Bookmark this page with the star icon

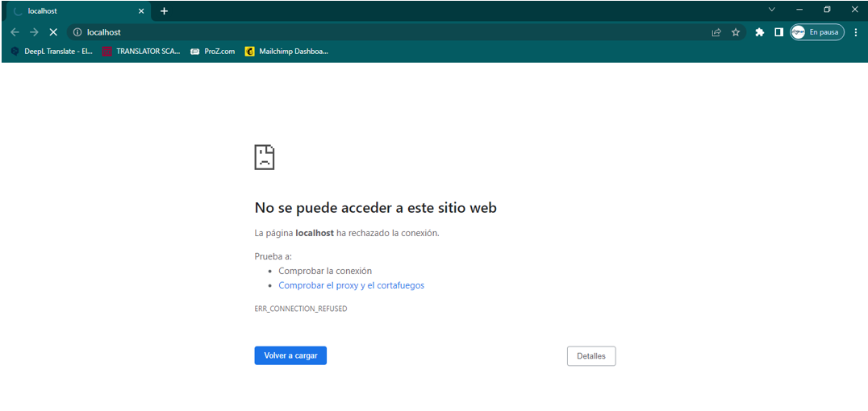tap(736, 32)
